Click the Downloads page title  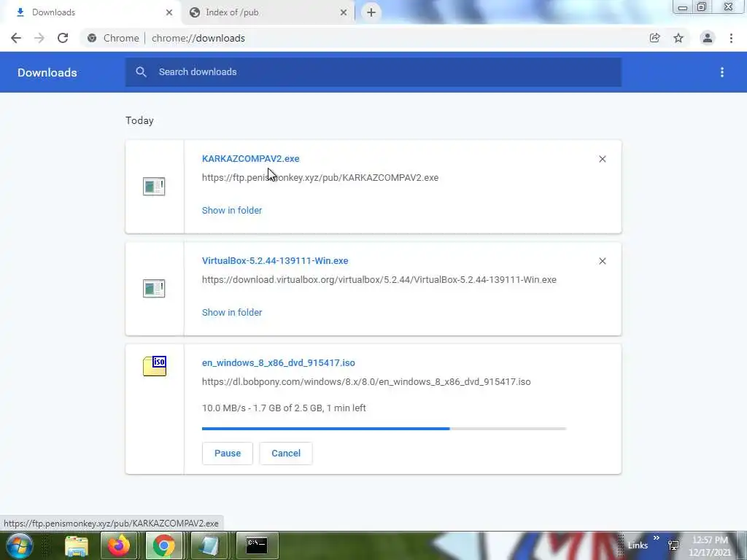pos(47,72)
